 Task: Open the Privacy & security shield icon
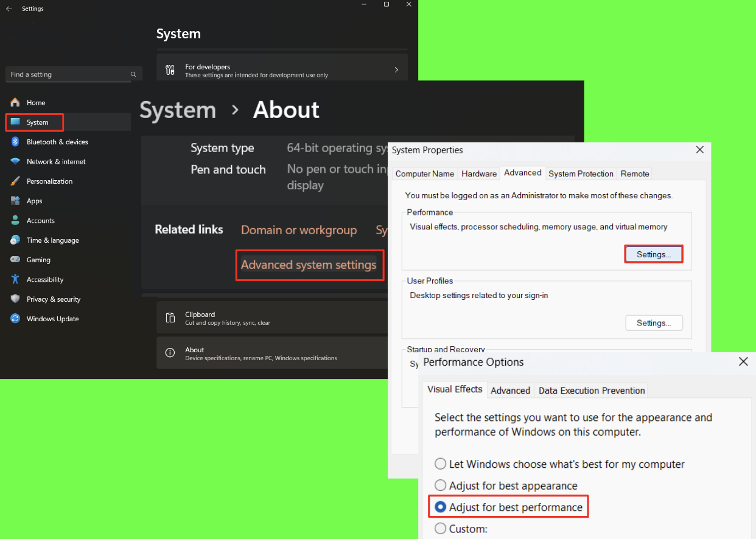pos(15,299)
